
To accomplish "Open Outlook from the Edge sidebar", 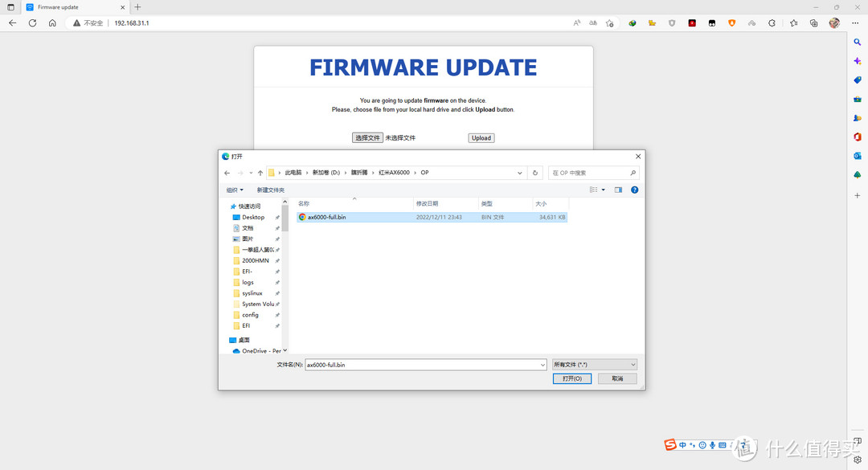I will pos(858,156).
